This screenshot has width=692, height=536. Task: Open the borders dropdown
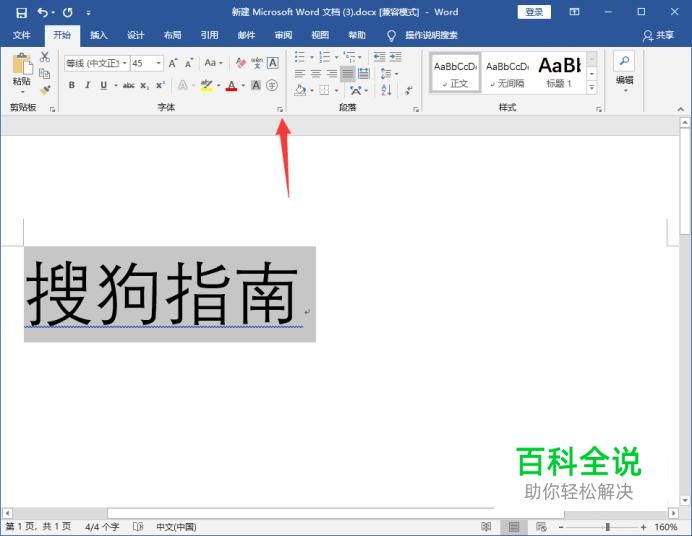(x=336, y=90)
